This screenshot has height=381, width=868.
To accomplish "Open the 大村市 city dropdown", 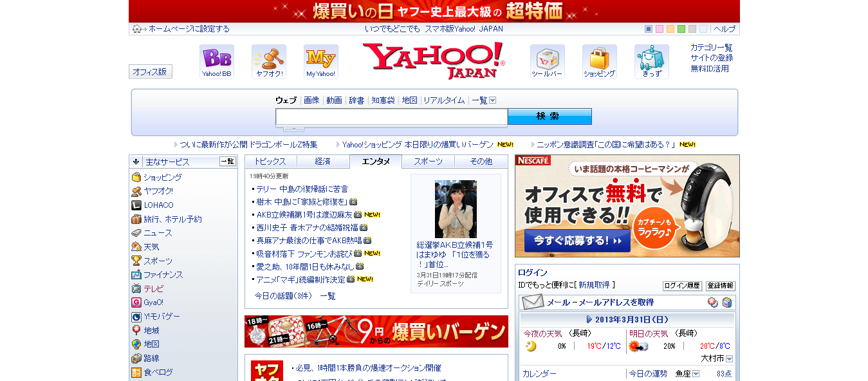I will tap(730, 358).
